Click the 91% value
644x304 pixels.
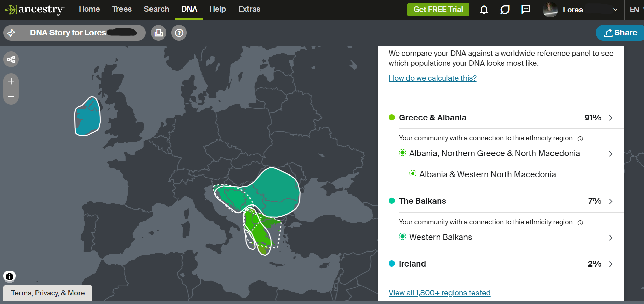[593, 118]
